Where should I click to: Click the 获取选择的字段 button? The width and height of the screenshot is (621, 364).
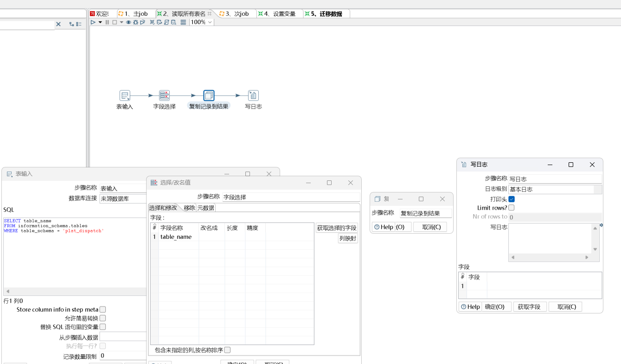click(x=337, y=228)
